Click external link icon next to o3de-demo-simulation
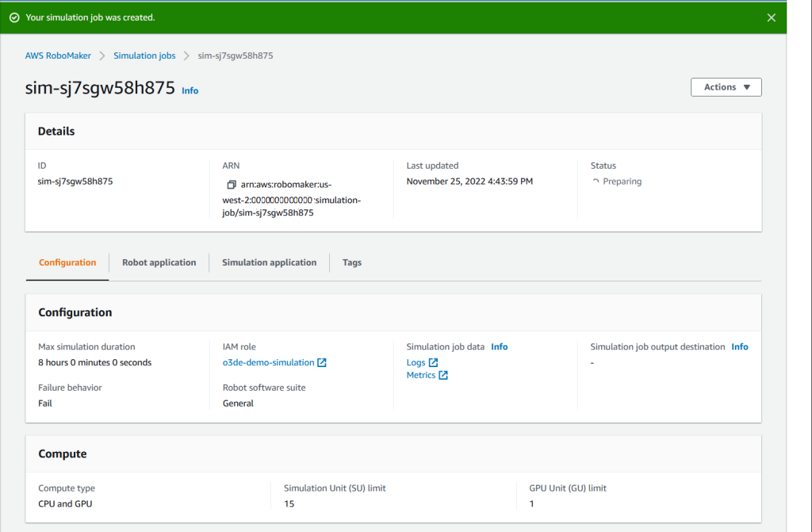This screenshot has height=532, width=812. (x=322, y=362)
